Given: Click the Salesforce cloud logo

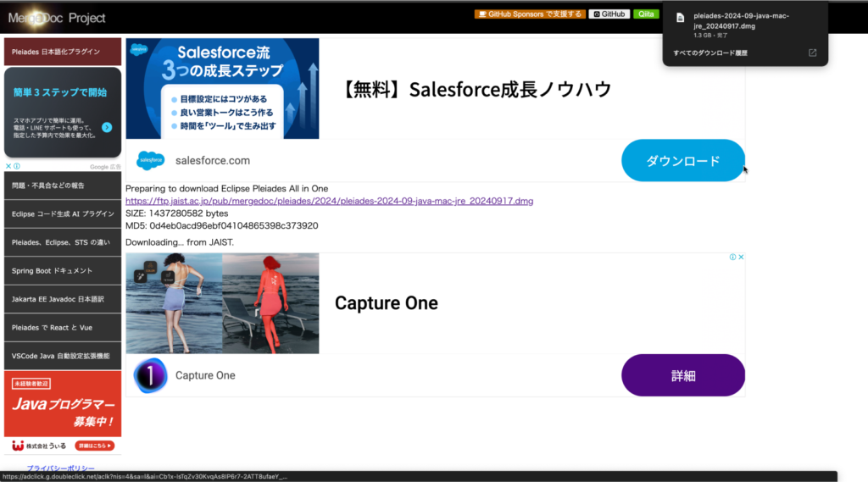Looking at the screenshot, I should click(x=151, y=160).
